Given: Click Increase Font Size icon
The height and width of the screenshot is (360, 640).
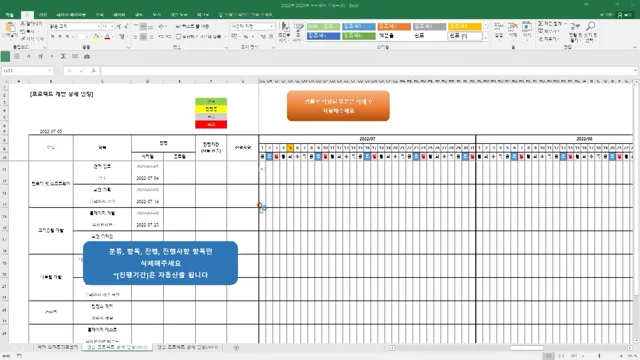Looking at the screenshot, I should [x=119, y=27].
